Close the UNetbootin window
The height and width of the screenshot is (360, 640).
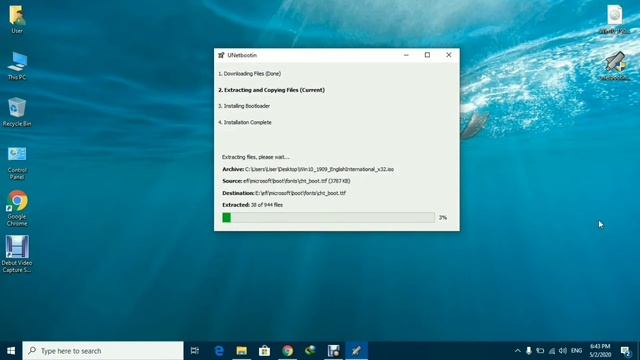(449, 55)
